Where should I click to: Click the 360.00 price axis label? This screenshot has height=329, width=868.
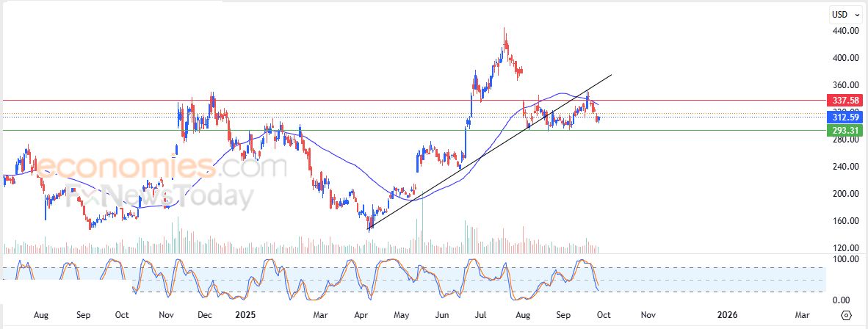[x=845, y=85]
